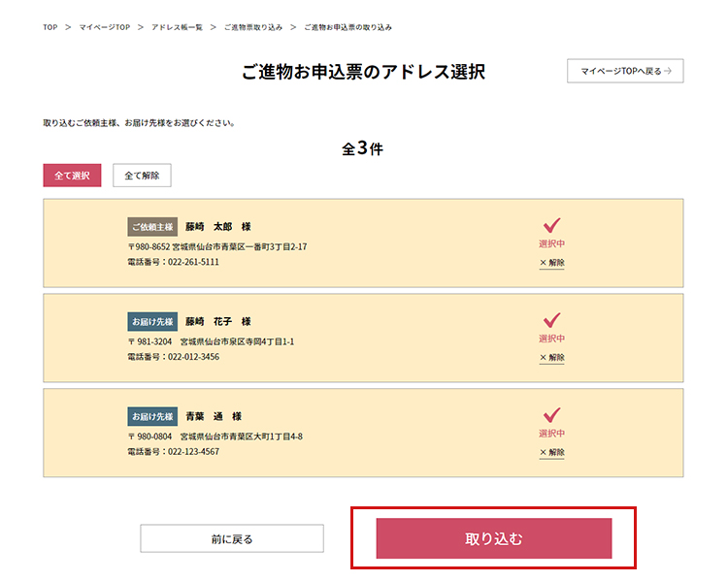Click the 取り込む import button
The height and width of the screenshot is (582, 728).
coord(494,538)
